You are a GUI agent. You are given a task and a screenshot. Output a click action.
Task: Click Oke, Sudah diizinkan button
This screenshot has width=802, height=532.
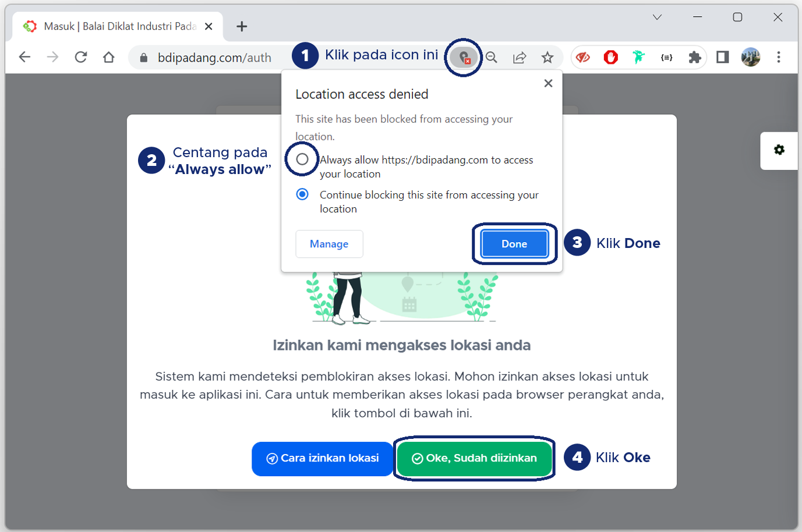[x=474, y=459]
